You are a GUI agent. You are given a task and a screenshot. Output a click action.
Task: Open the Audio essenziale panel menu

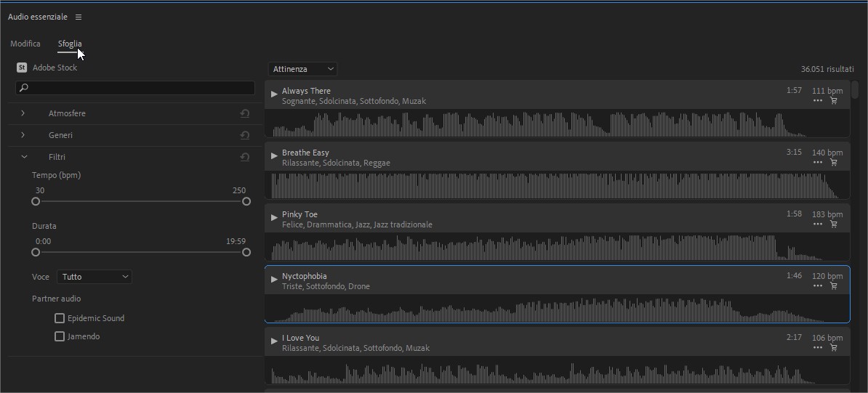coord(79,17)
